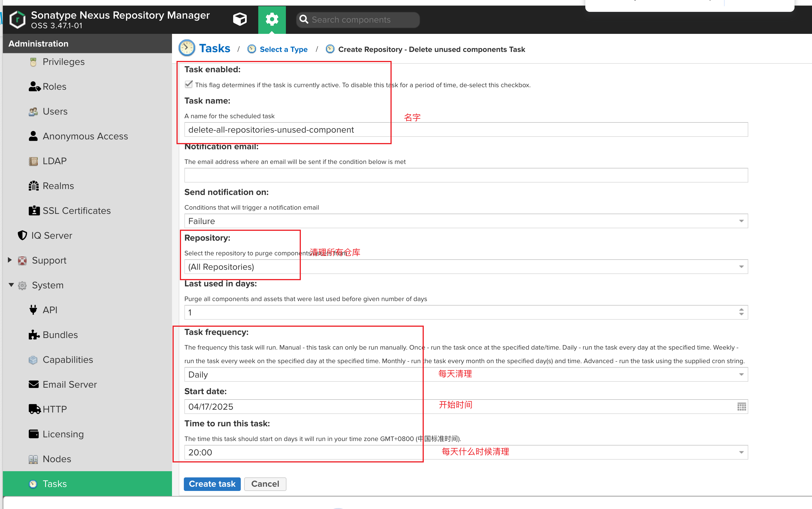Open the Licensing page
812x509 pixels.
coord(63,434)
